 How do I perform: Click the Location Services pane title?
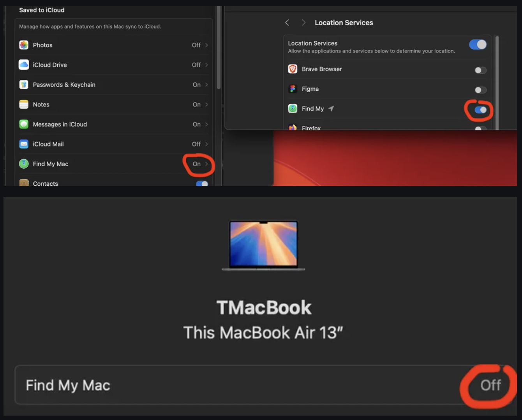[x=344, y=23]
